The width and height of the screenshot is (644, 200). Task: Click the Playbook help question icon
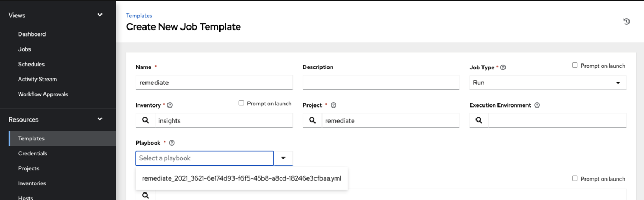pos(172,143)
